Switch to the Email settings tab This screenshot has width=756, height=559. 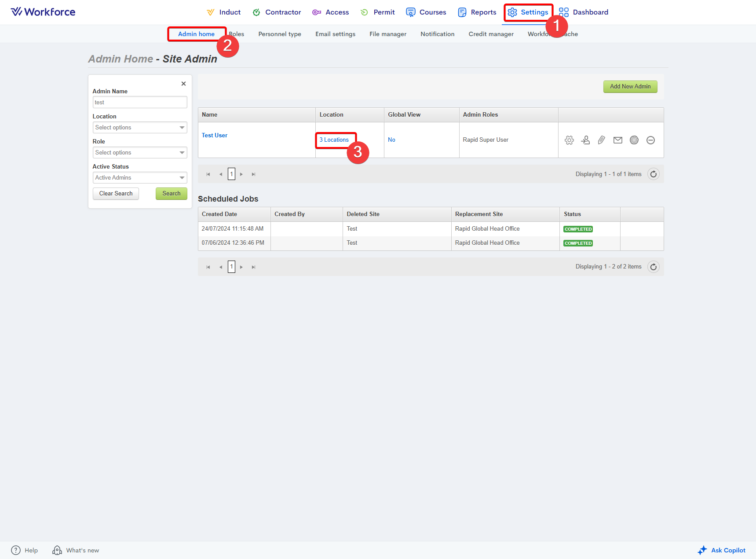335,34
